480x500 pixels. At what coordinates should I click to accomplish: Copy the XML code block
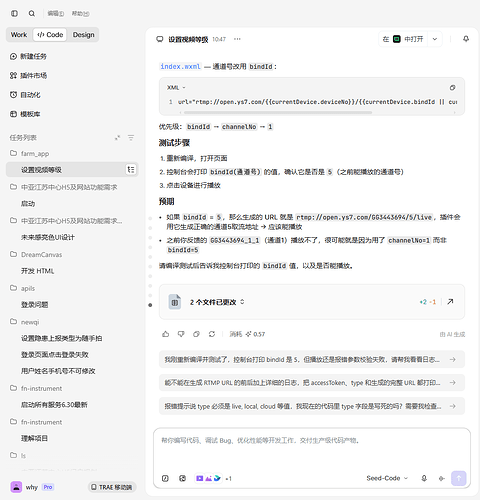coord(452,88)
